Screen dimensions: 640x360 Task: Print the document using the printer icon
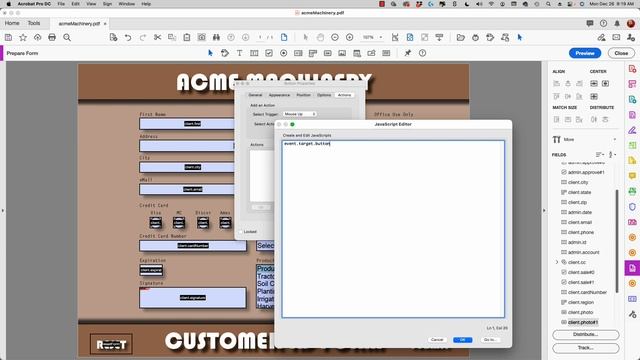[52, 38]
